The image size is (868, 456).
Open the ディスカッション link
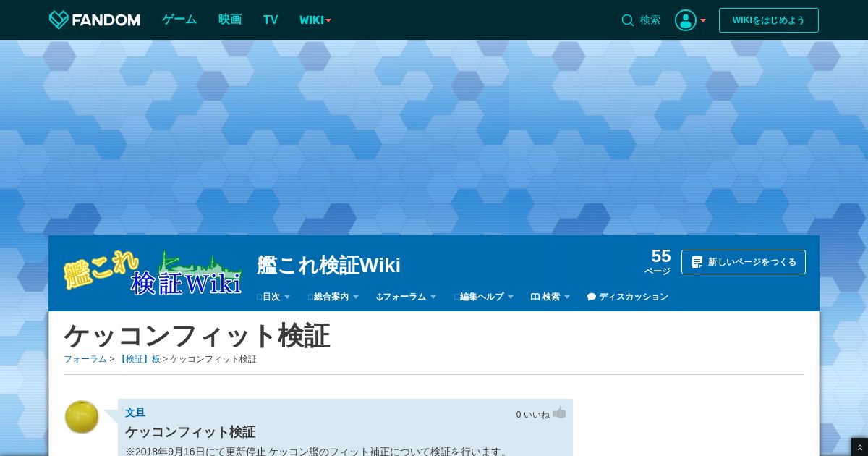[x=628, y=297]
